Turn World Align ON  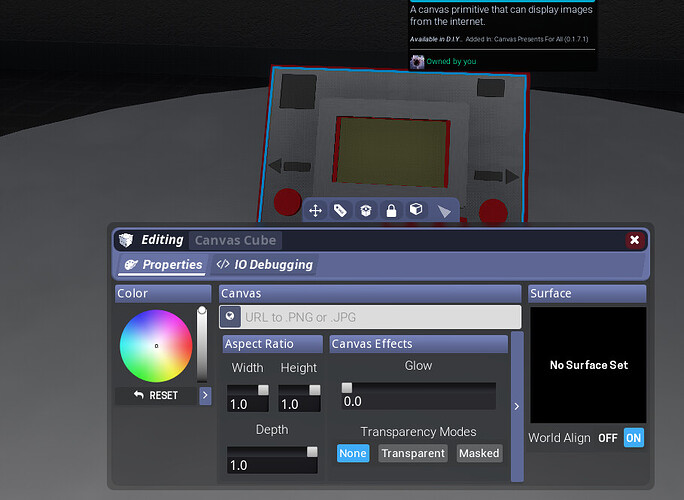(633, 438)
